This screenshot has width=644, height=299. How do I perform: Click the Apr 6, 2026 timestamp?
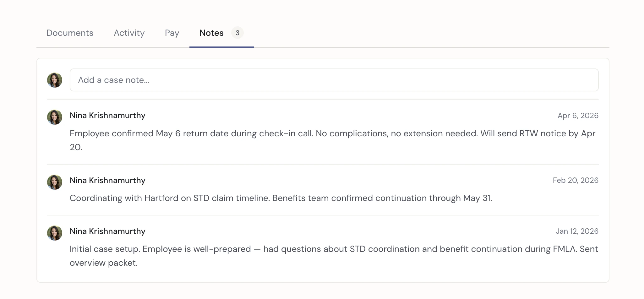pos(578,116)
